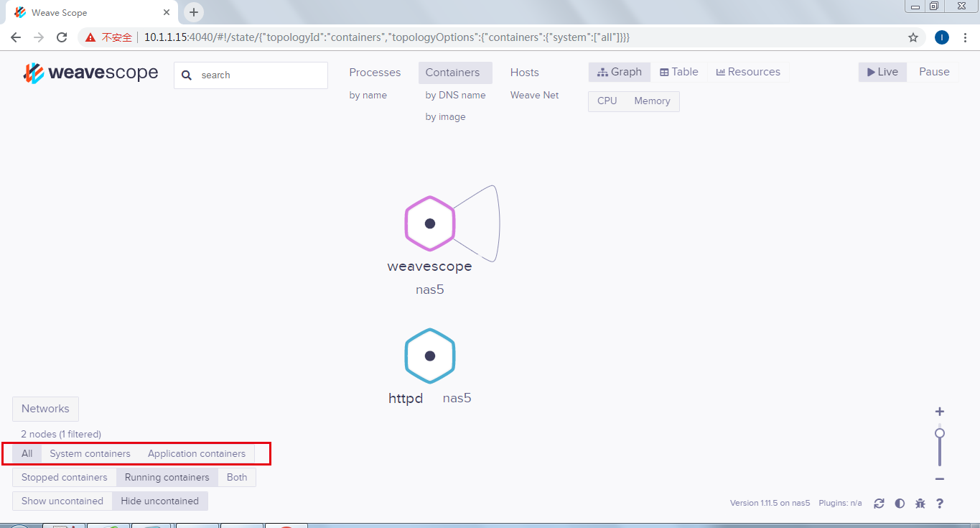Screen dimensions: 980x528
Task: Click the bug report icon
Action: coord(920,504)
